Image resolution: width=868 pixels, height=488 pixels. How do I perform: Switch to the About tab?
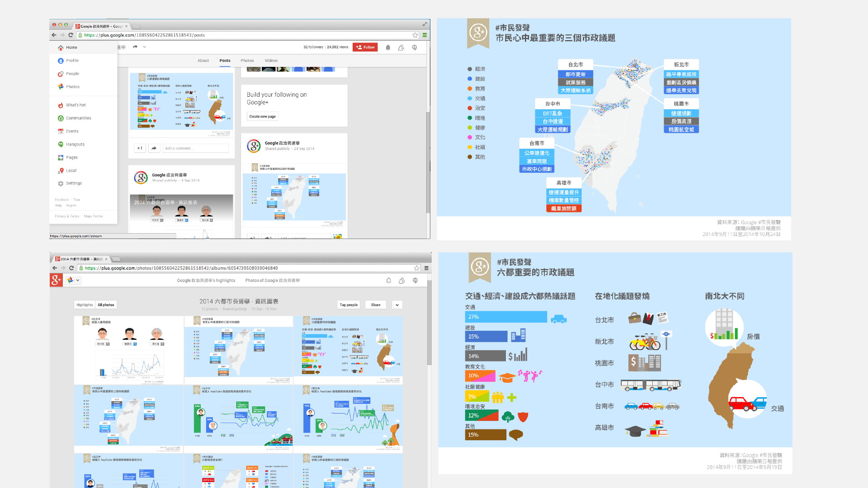[x=203, y=61]
